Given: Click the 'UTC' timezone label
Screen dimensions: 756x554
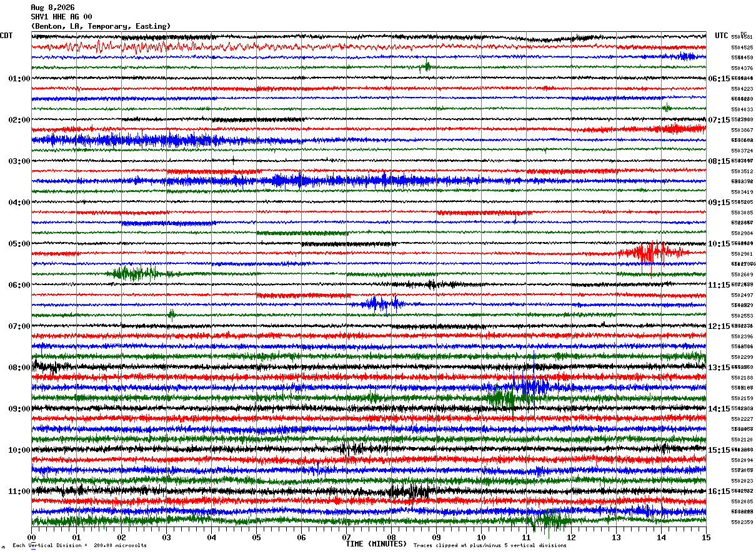Looking at the screenshot, I should click(x=722, y=36).
